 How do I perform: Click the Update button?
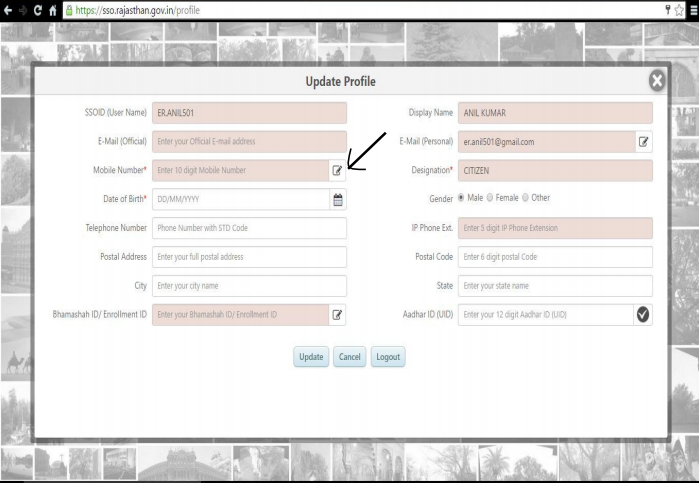tap(311, 357)
